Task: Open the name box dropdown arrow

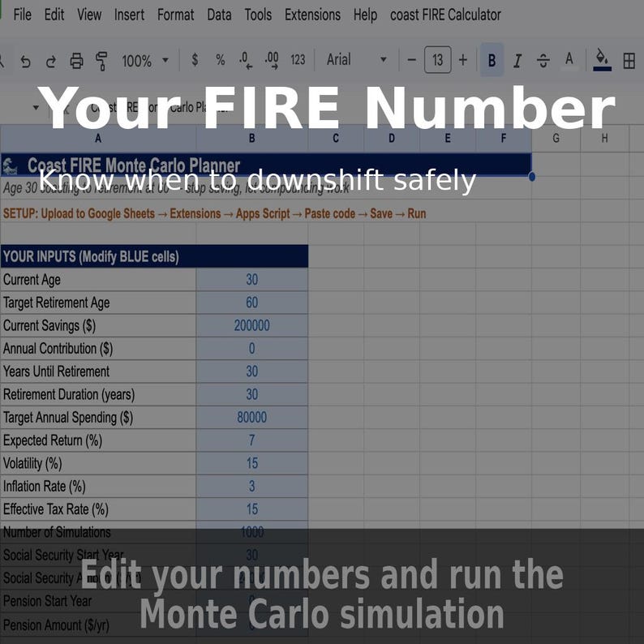Action: pos(36,108)
